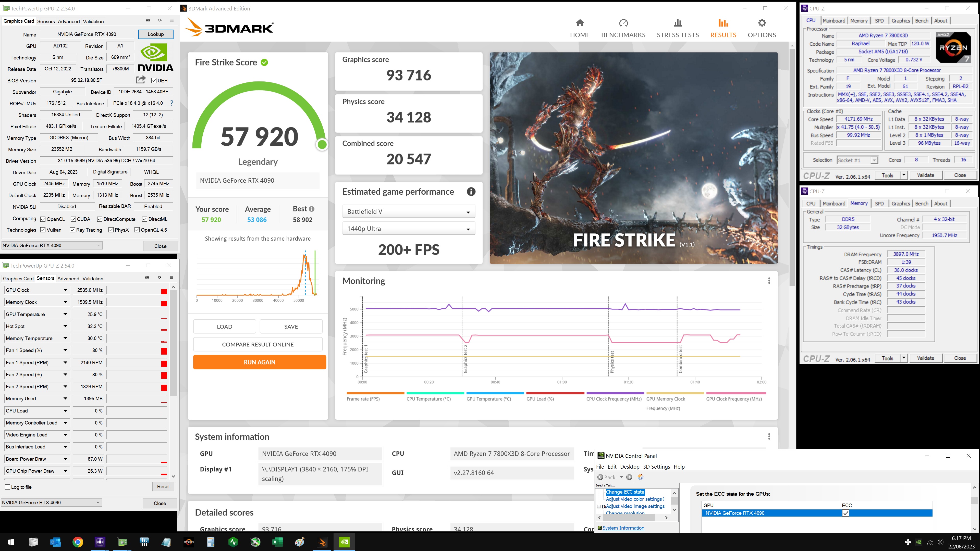The image size is (980, 551).
Task: Open Validation tab in GPU-Z Sensors window
Action: point(93,278)
